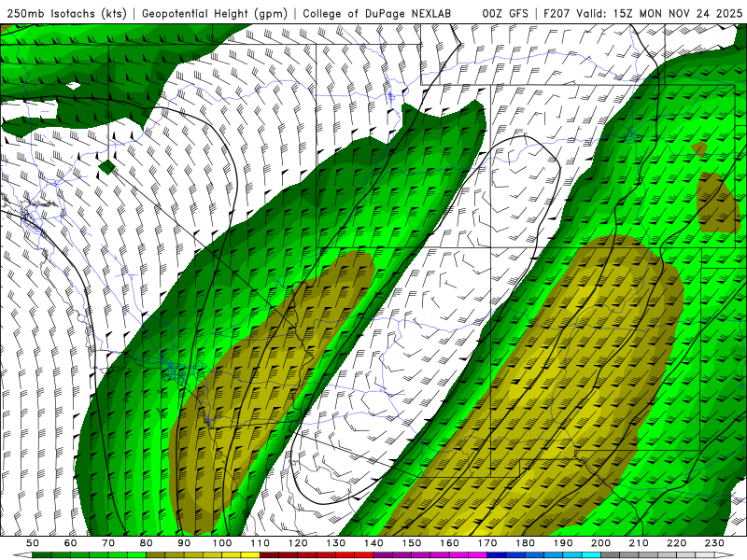The height and width of the screenshot is (560, 747).
Task: Select the 170 kts legend label
Action: pyautogui.click(x=487, y=543)
